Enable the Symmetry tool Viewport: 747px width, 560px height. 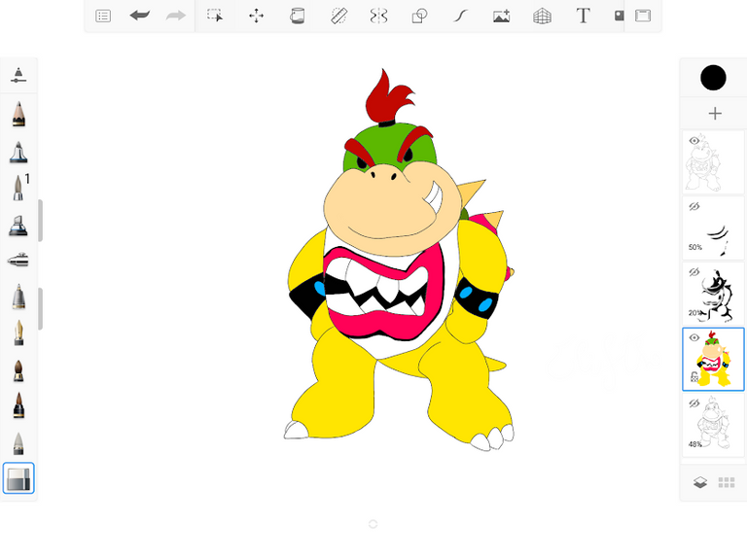pos(378,16)
